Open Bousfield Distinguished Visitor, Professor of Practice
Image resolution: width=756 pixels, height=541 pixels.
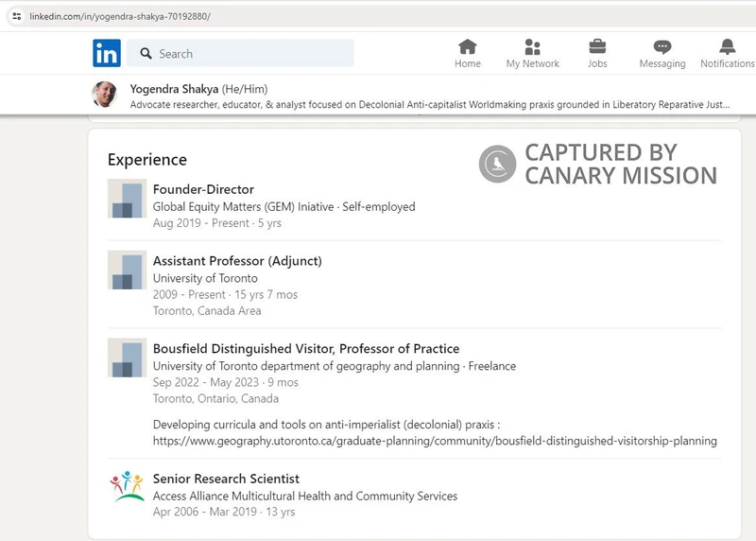(306, 348)
